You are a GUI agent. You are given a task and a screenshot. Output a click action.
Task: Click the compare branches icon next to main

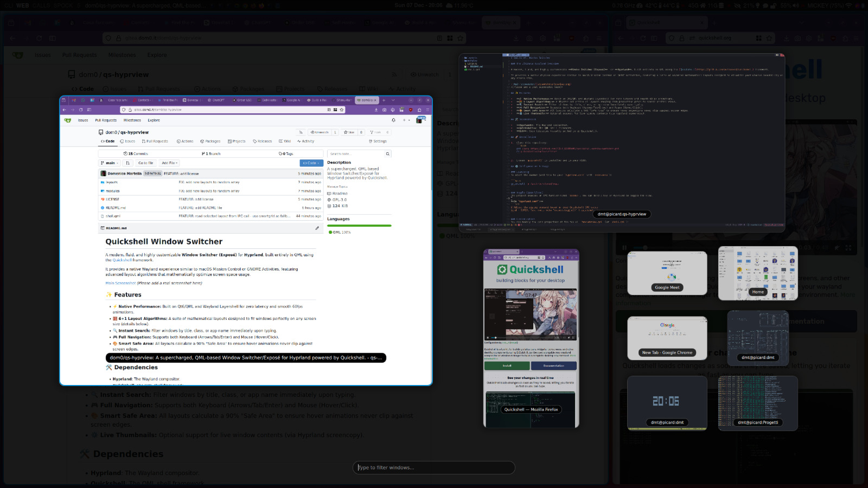128,163
